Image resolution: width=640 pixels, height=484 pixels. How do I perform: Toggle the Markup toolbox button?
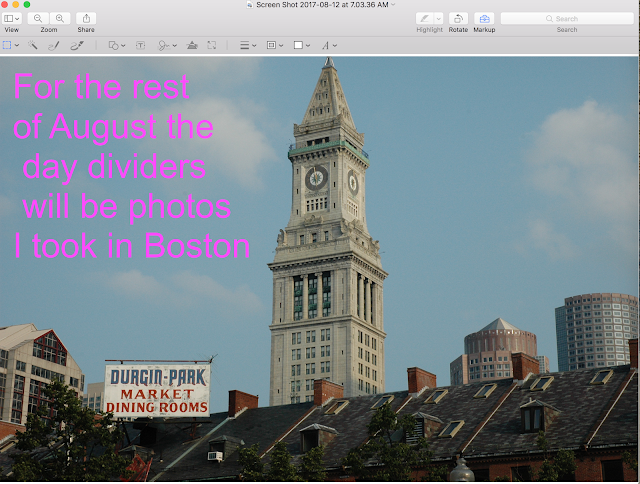484,18
